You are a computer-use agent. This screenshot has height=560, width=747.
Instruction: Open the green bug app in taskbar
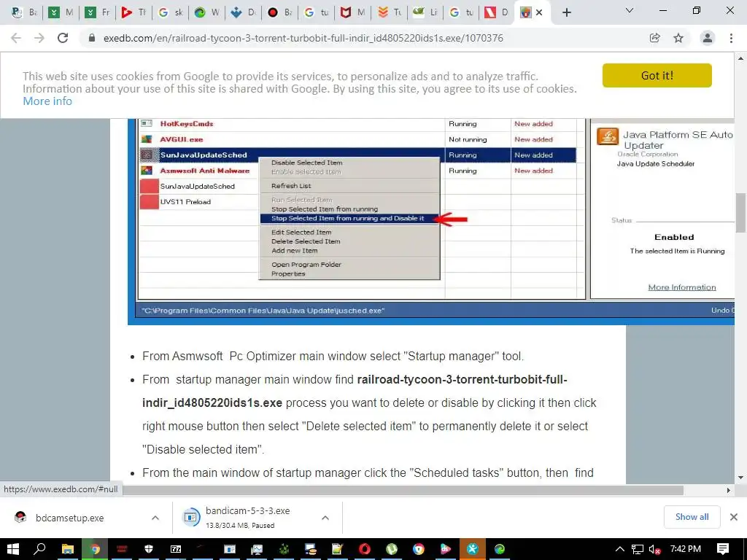pos(284,549)
